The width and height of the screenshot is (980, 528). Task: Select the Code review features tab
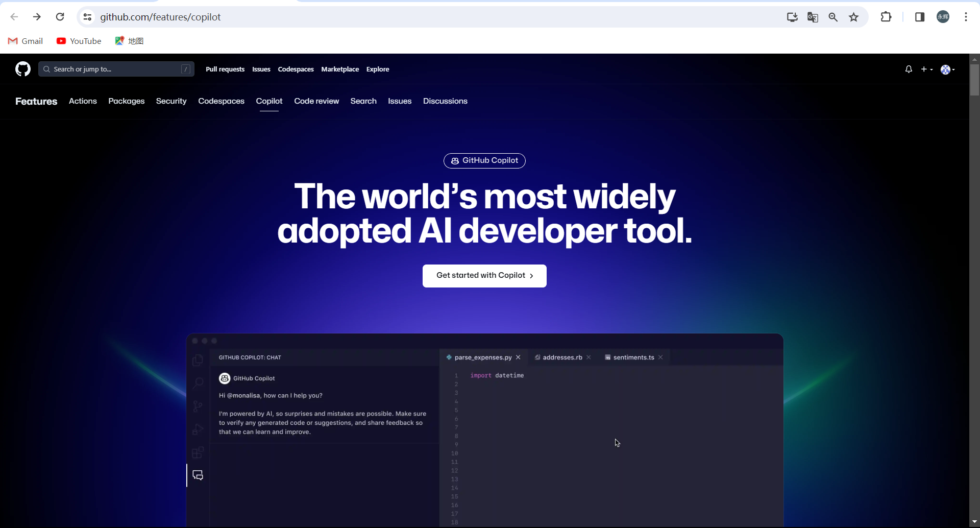click(316, 101)
